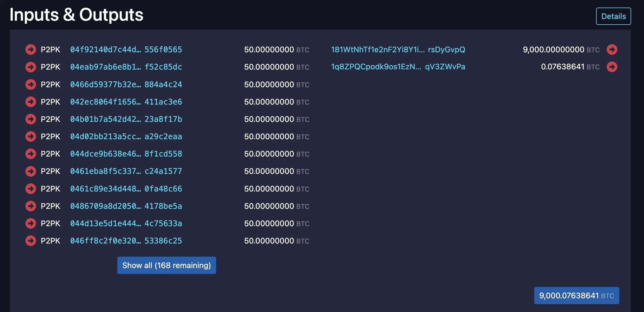Open the Details view
Viewport: 644px width, 312px height.
(613, 16)
